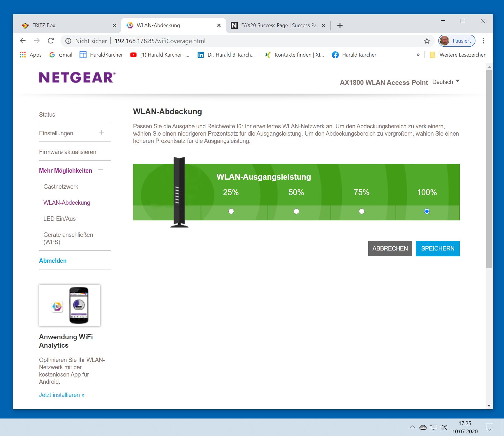Bookmark this page with the star icon

427,41
